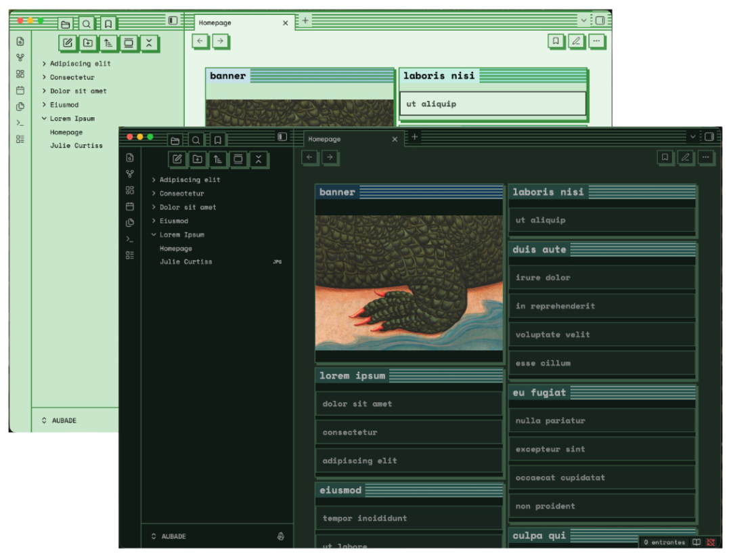This screenshot has height=560, width=731.
Task: Click red sync status icon in status bar
Action: click(711, 542)
